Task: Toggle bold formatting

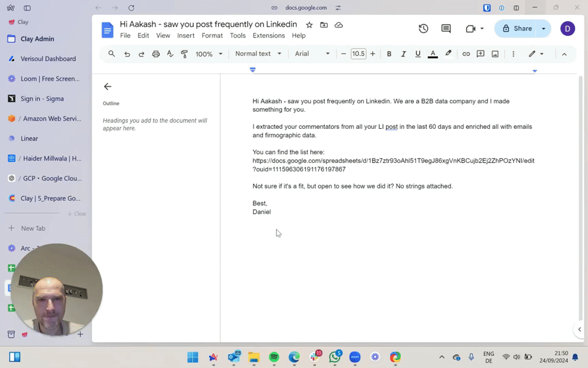Action: pos(389,54)
